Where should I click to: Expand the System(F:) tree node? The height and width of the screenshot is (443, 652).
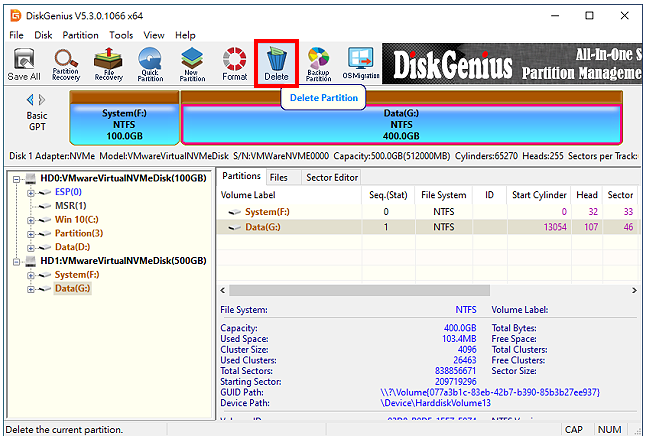(30, 275)
